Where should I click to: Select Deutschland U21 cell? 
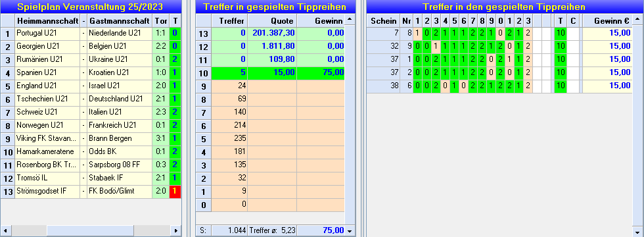120,99
